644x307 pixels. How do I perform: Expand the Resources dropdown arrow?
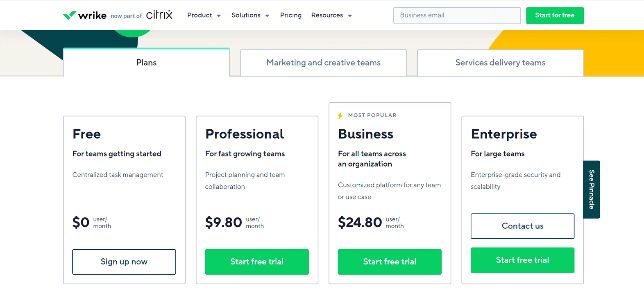click(x=350, y=16)
